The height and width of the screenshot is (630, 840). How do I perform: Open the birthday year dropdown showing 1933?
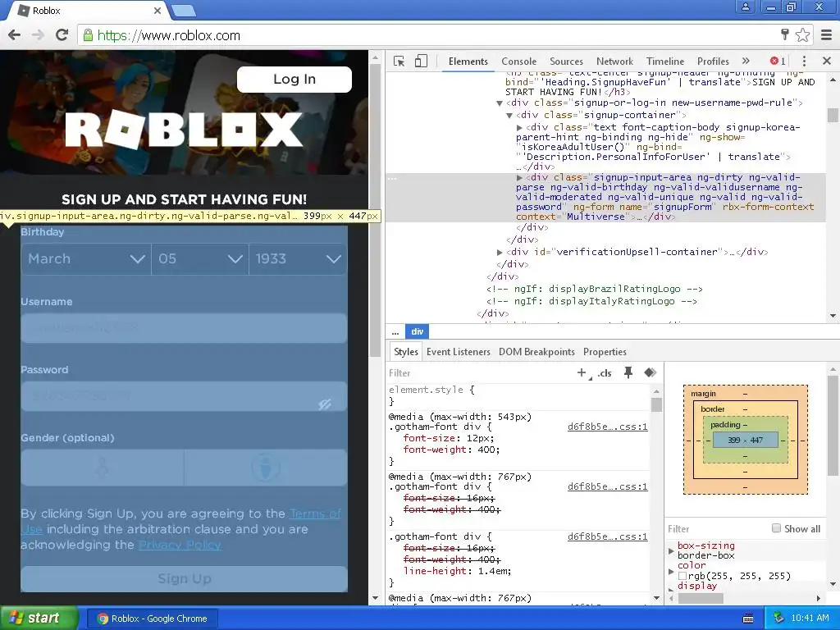[298, 258]
